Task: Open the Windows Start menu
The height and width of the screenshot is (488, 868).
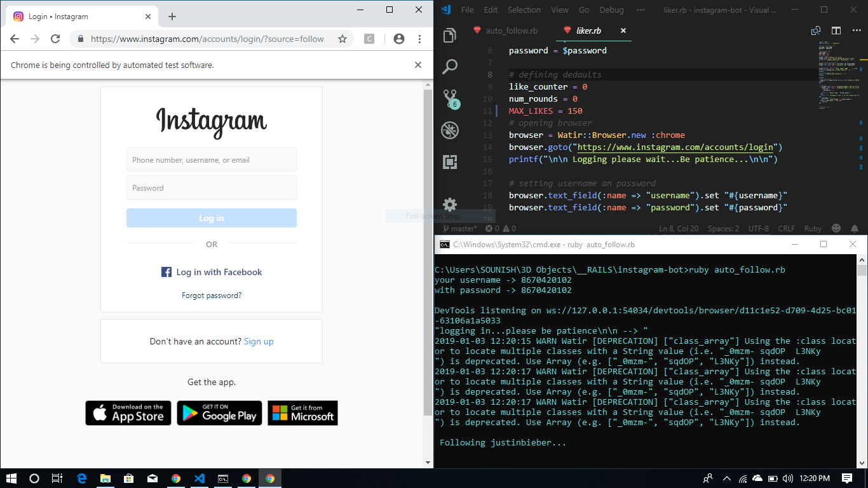Action: click(11, 478)
